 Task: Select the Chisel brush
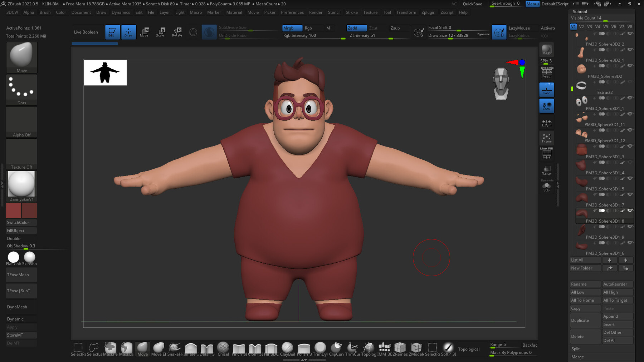(223, 349)
